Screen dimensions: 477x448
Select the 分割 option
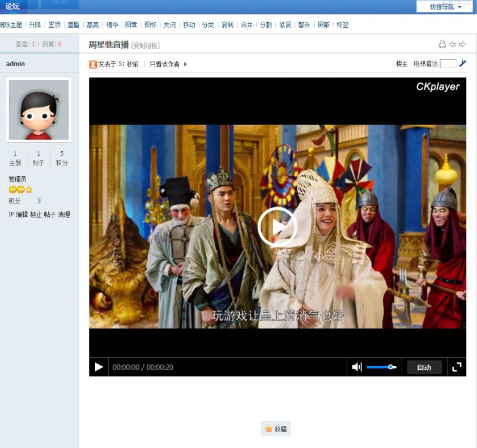click(266, 24)
